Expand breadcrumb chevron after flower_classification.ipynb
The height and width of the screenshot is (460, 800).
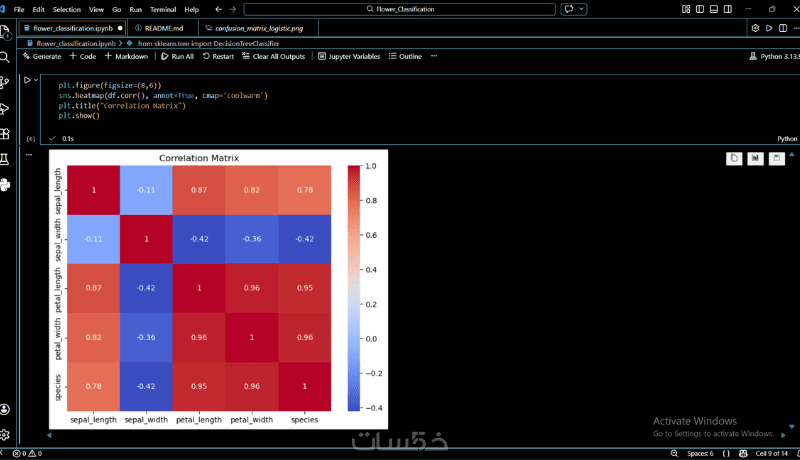click(121, 43)
